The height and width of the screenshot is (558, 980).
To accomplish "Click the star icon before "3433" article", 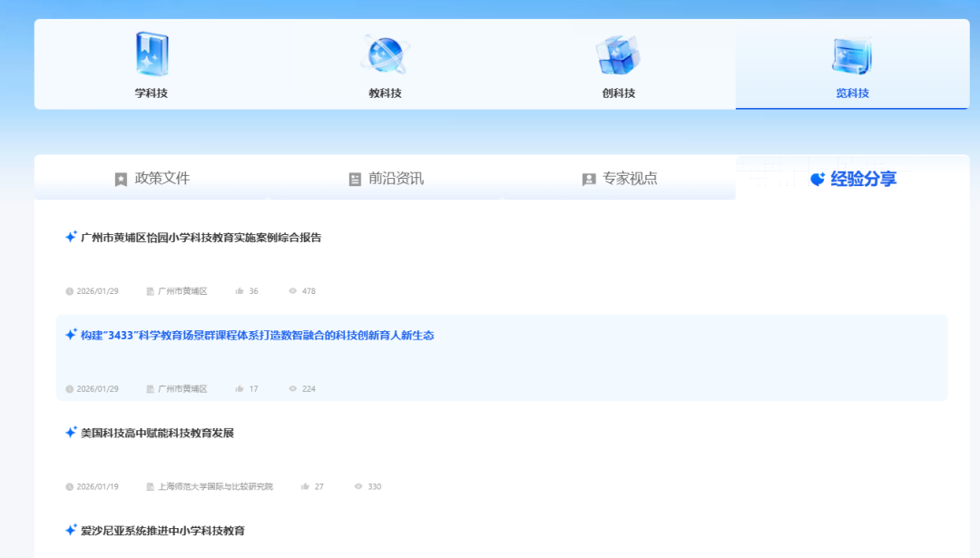I will point(71,334).
